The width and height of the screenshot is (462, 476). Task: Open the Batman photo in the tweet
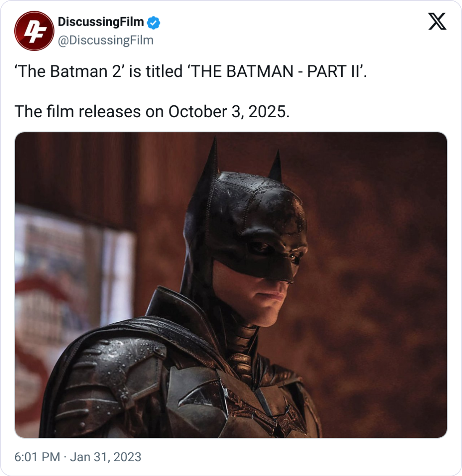[231, 285]
